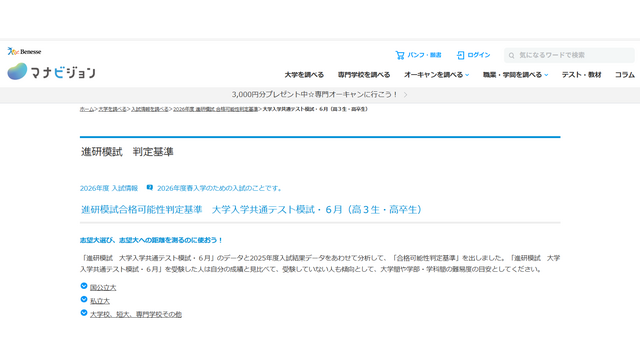The width and height of the screenshot is (640, 360).
Task: Click the 2026年度 入試情報 text
Action: pyautogui.click(x=109, y=188)
